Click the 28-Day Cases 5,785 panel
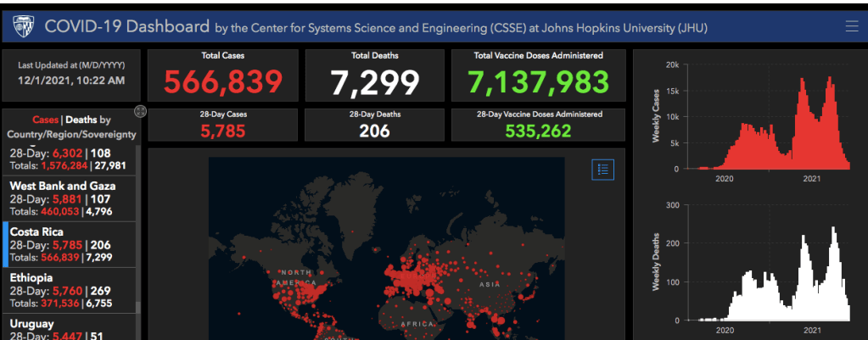 [x=222, y=125]
